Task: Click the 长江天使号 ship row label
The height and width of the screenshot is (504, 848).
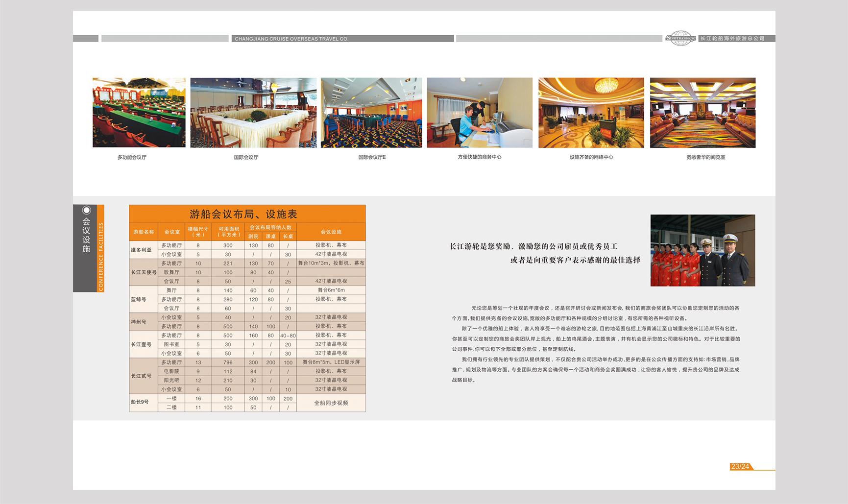Action: click(144, 272)
